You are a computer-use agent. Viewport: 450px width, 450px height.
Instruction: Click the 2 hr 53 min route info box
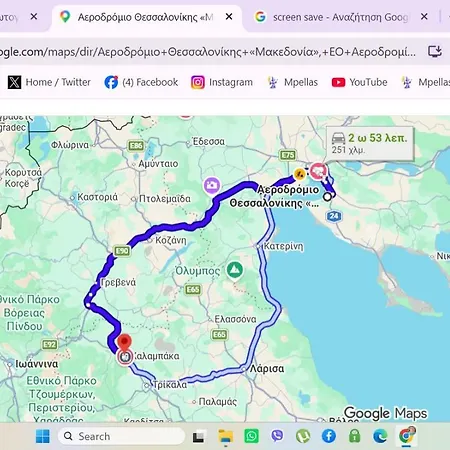[370, 143]
